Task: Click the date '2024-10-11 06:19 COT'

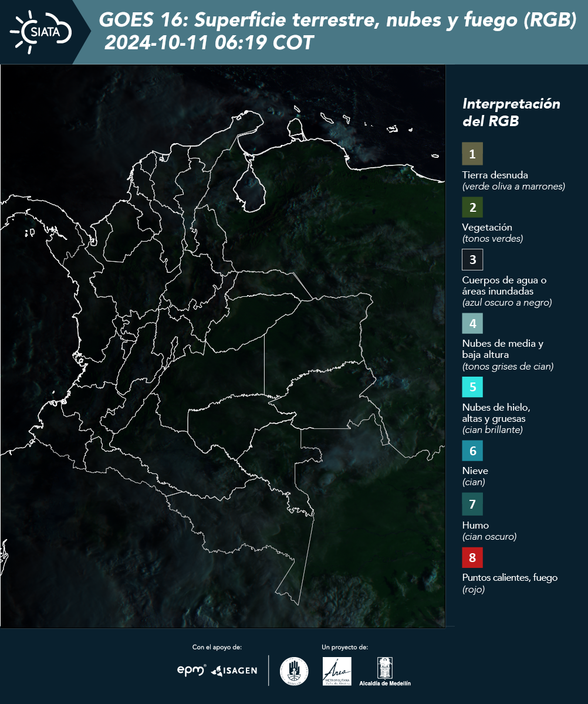Action: tap(209, 43)
